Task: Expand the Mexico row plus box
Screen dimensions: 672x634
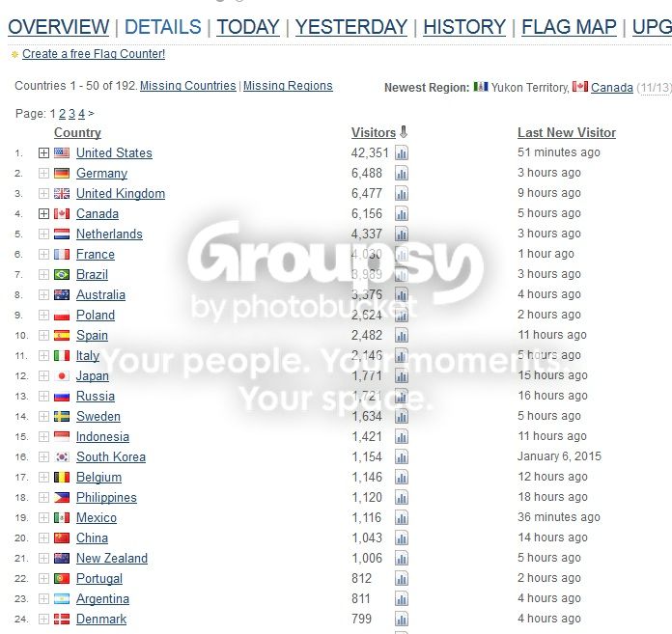Action: [x=43, y=518]
